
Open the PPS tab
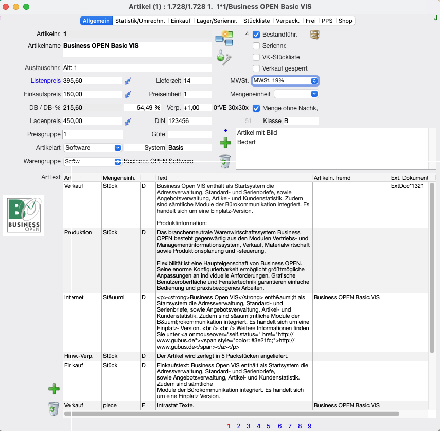pos(327,21)
